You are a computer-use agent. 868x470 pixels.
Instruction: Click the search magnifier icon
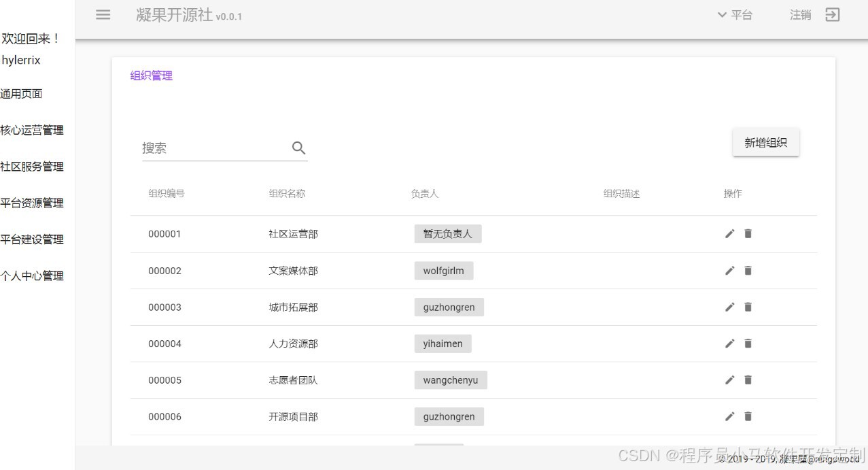tap(298, 148)
